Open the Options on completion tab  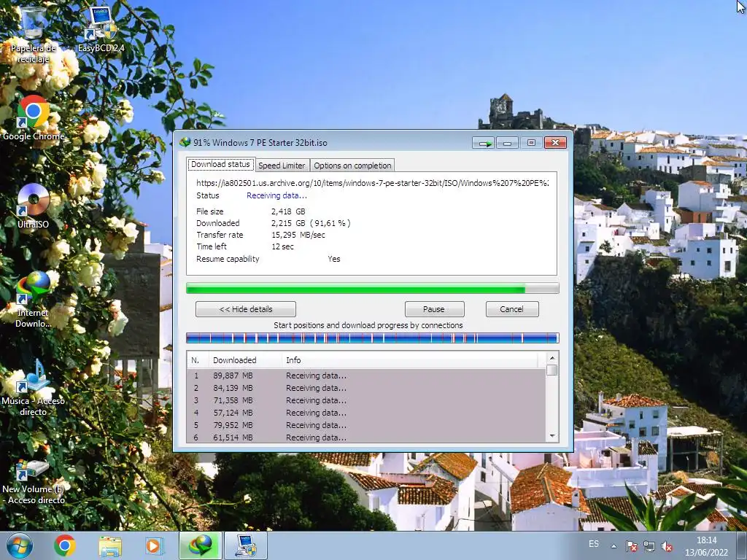coord(352,166)
